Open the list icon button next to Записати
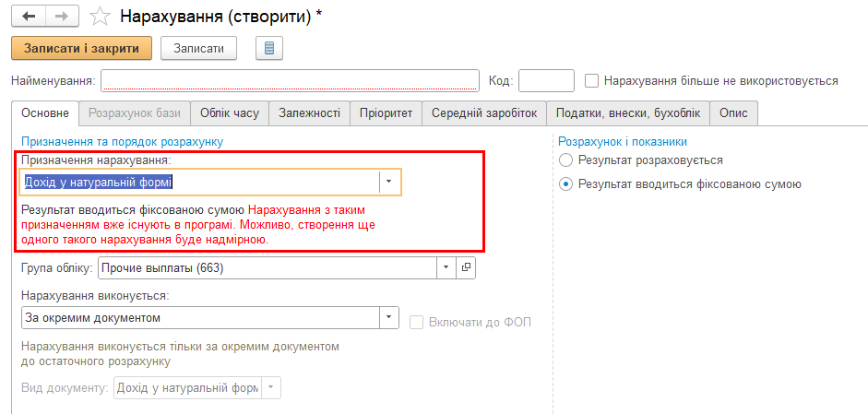 click(269, 48)
